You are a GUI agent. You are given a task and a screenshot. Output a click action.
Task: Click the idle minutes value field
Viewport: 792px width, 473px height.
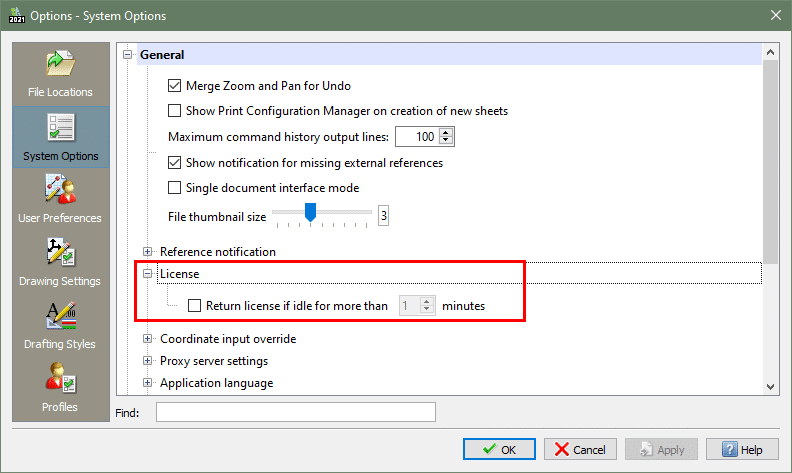click(410, 306)
